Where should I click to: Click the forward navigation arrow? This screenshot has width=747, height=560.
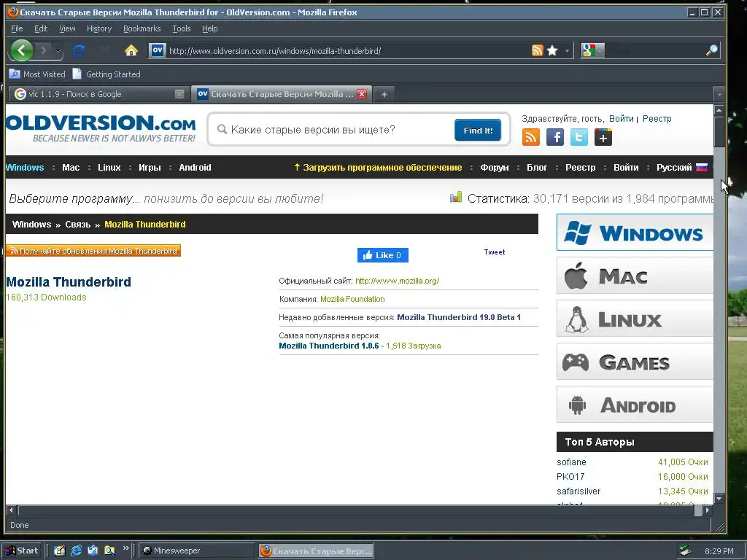point(43,50)
